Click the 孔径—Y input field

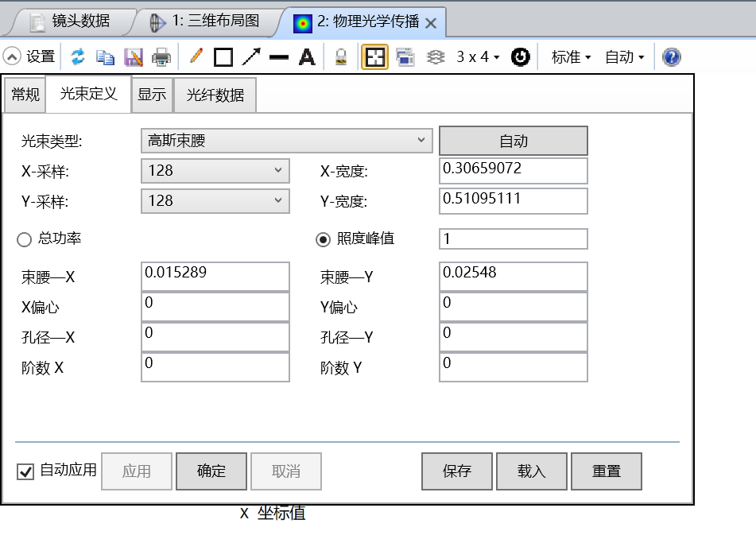[513, 337]
